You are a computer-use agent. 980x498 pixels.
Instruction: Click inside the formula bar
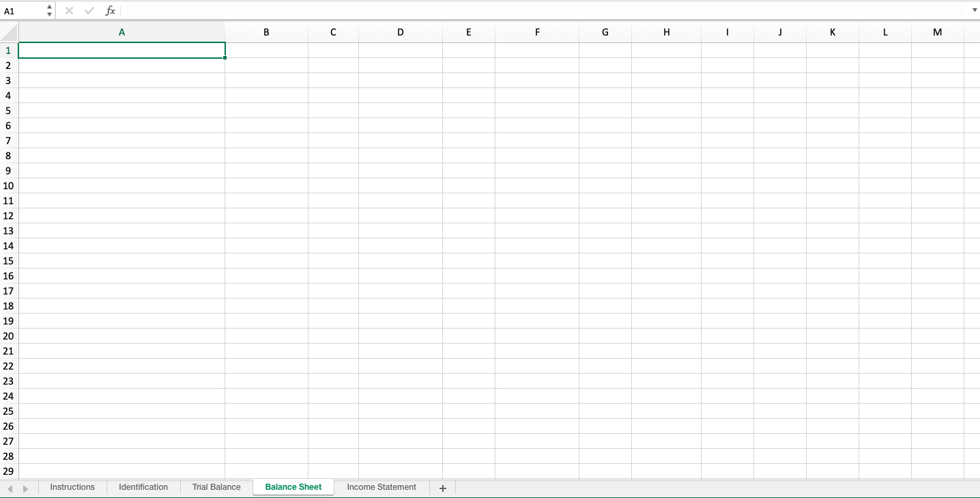click(478, 10)
